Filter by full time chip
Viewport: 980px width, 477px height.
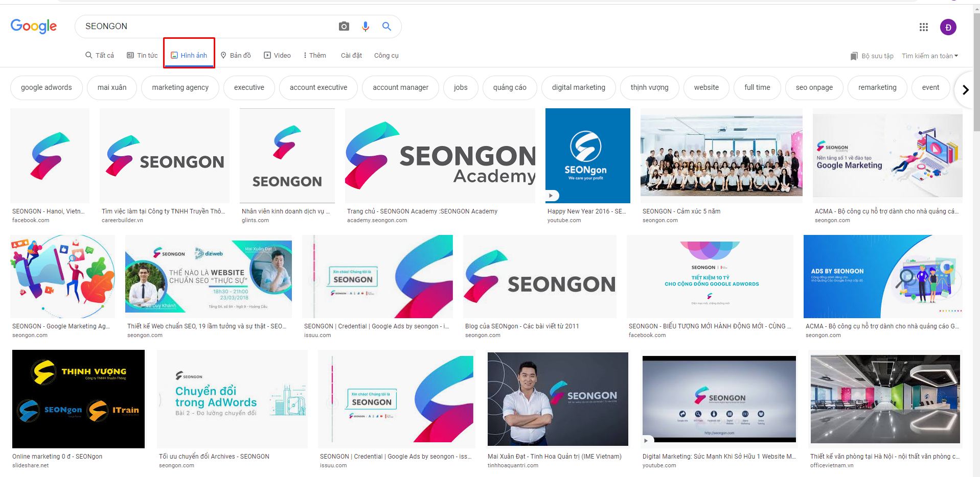pos(757,87)
